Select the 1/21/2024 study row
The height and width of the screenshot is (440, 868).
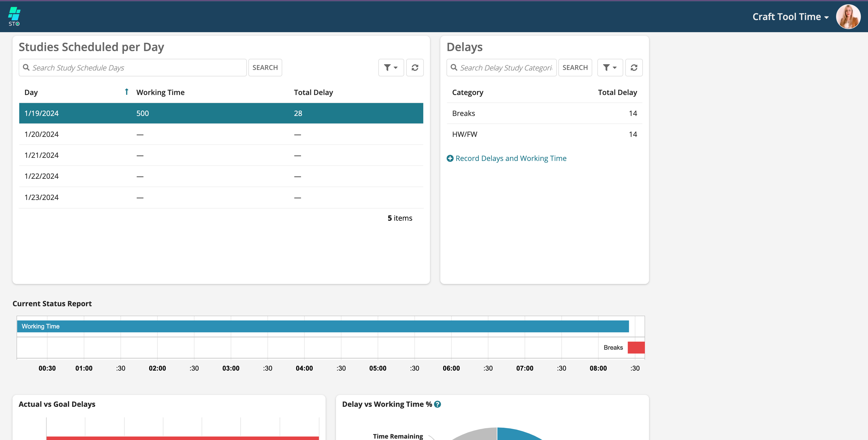221,155
